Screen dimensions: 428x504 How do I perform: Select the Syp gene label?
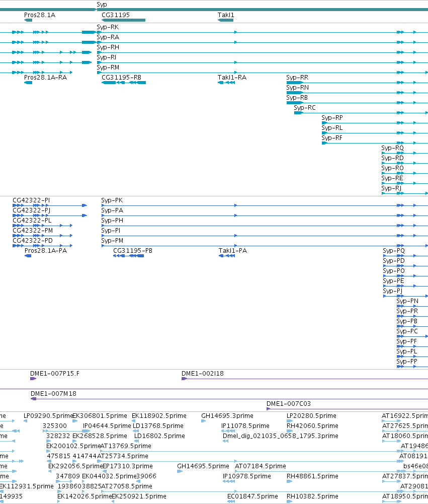click(x=102, y=5)
